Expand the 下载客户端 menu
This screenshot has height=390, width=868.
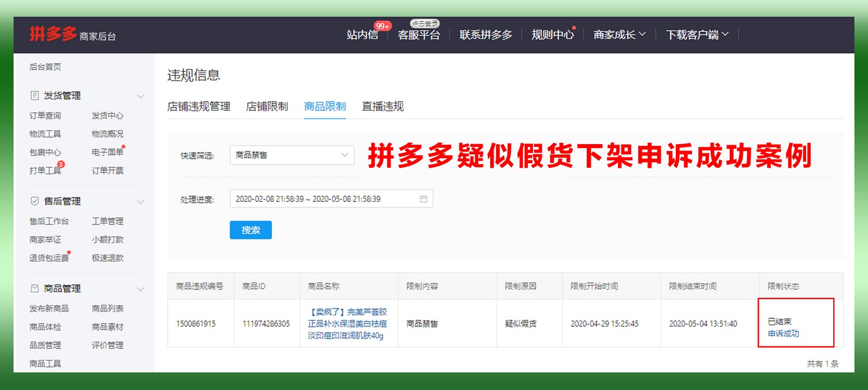click(x=697, y=35)
